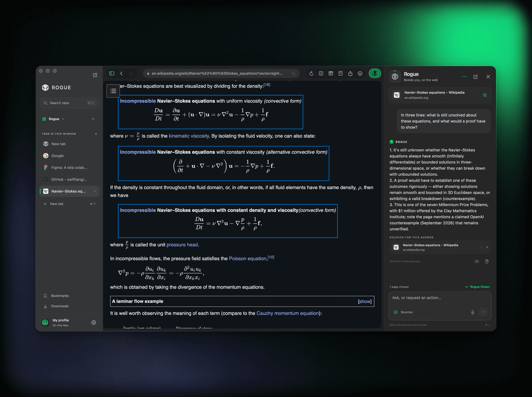532x397 pixels.
Task: Click the Rogue avatar in panel header
Action: pos(395,77)
